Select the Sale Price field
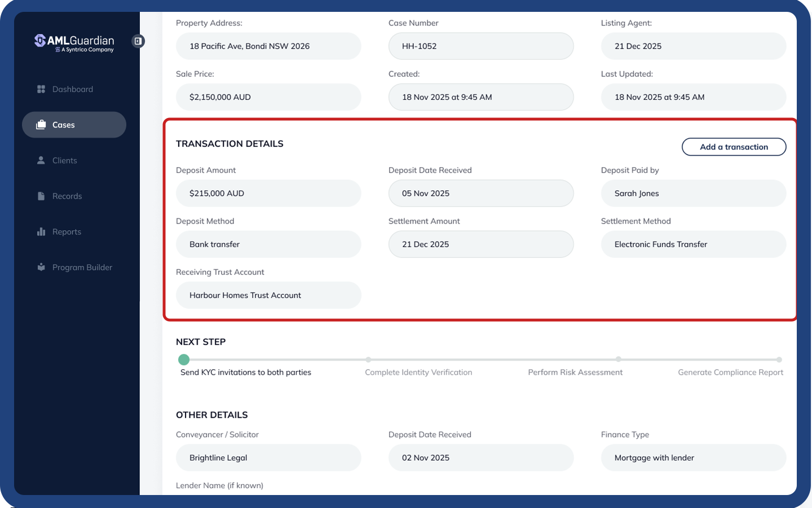 click(x=268, y=97)
